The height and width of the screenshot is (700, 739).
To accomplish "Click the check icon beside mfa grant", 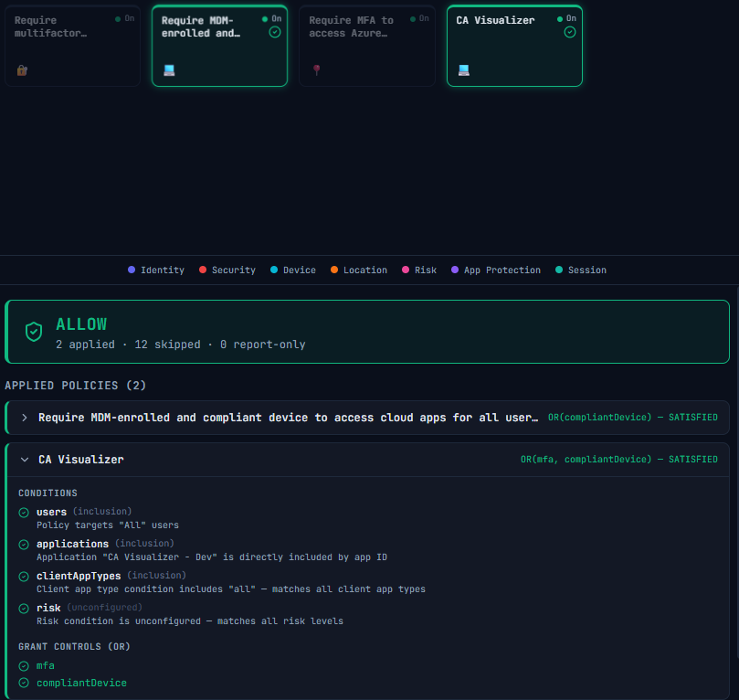I will click(24, 666).
